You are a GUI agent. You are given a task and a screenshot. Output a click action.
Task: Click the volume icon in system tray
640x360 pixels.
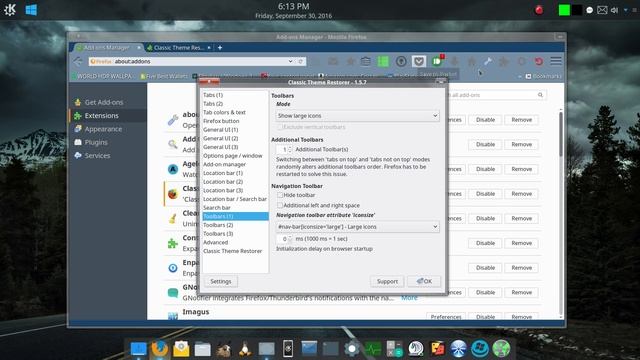[x=614, y=10]
